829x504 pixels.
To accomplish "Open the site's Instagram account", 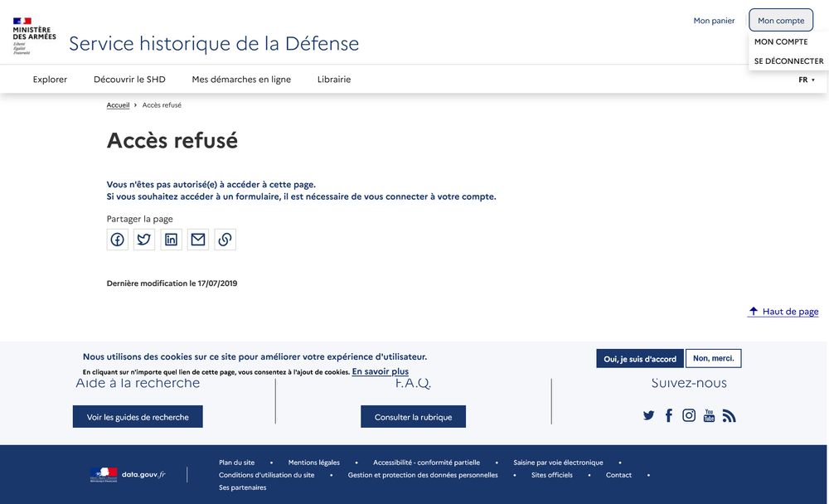I will click(688, 414).
